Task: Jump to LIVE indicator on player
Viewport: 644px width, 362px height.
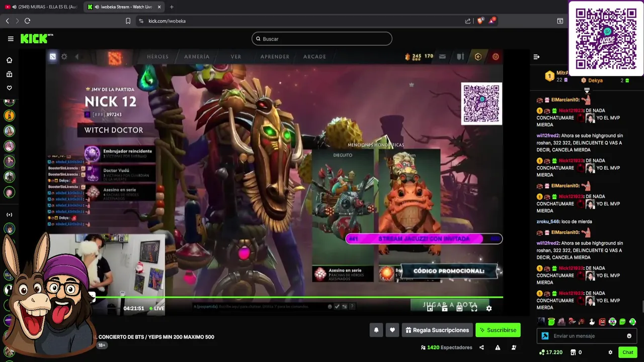Action: (157, 308)
